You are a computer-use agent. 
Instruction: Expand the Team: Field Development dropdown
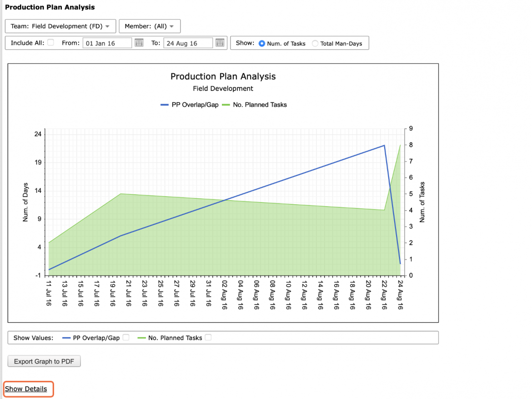point(60,26)
